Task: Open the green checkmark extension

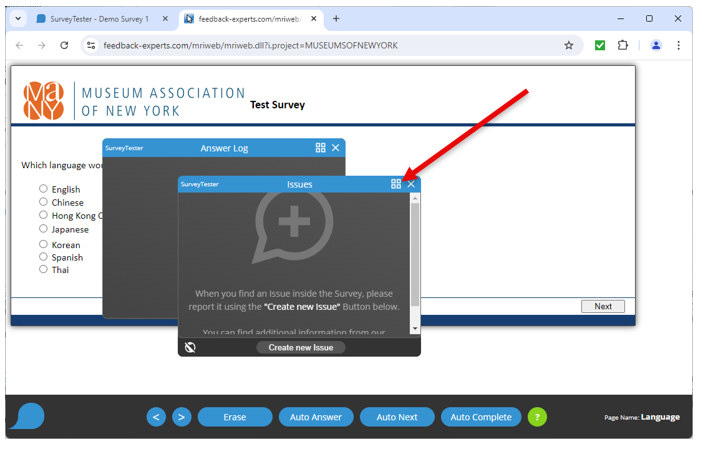Action: pyautogui.click(x=600, y=45)
